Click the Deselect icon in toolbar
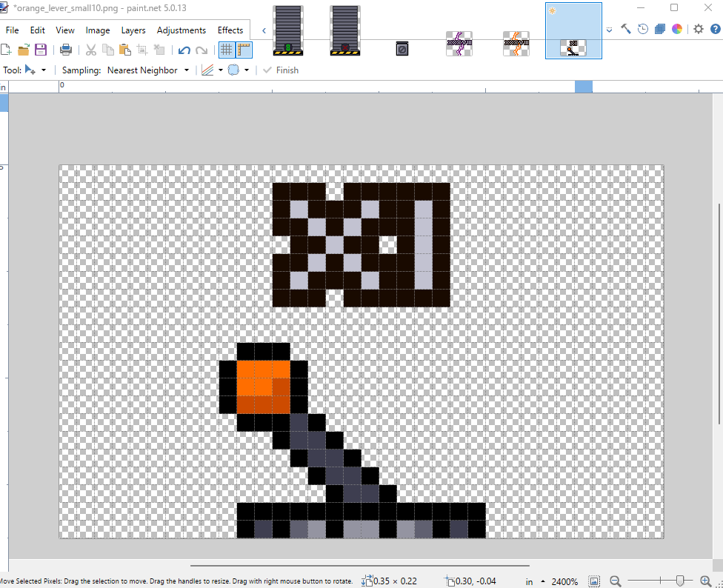Screen dimensions: 723x588 [159, 50]
